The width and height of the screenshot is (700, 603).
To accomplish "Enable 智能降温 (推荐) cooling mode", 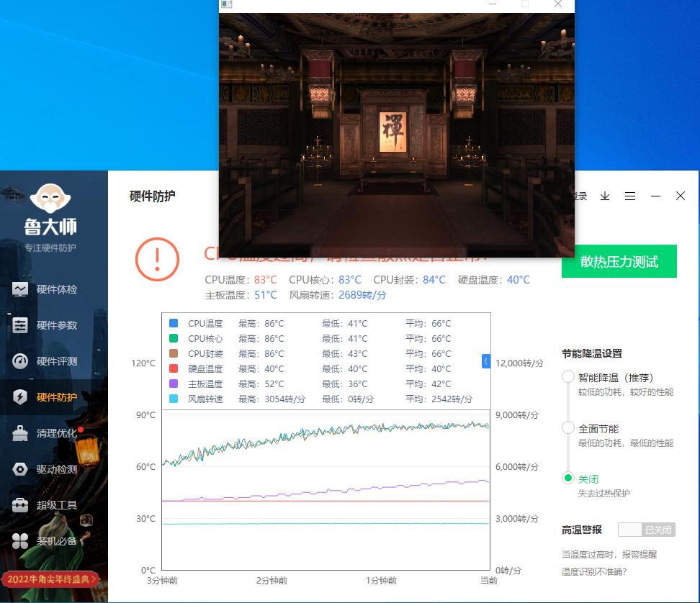I will [x=569, y=377].
